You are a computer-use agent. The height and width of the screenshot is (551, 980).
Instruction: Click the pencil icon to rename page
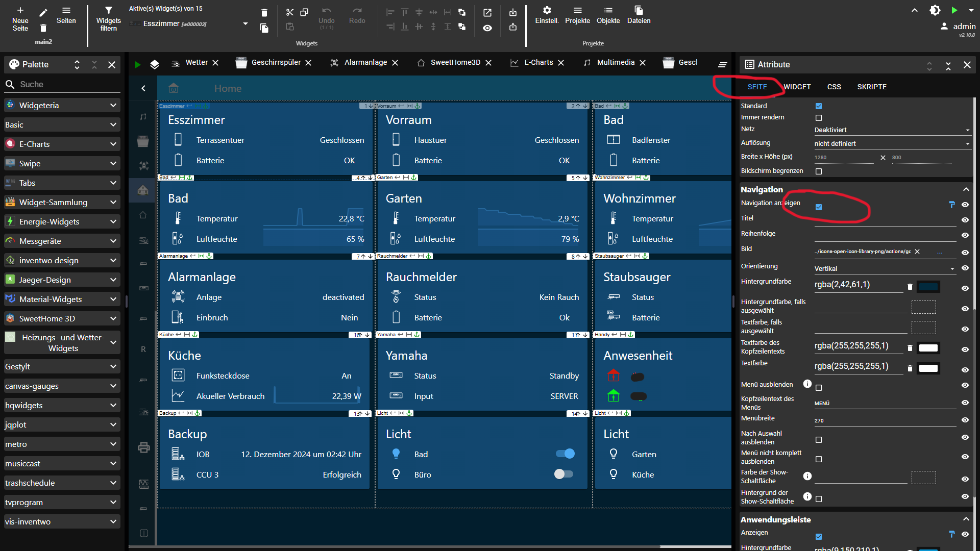point(43,12)
